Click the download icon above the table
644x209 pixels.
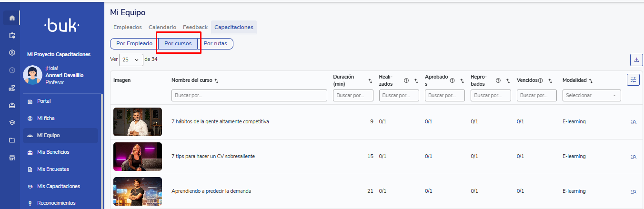636,60
